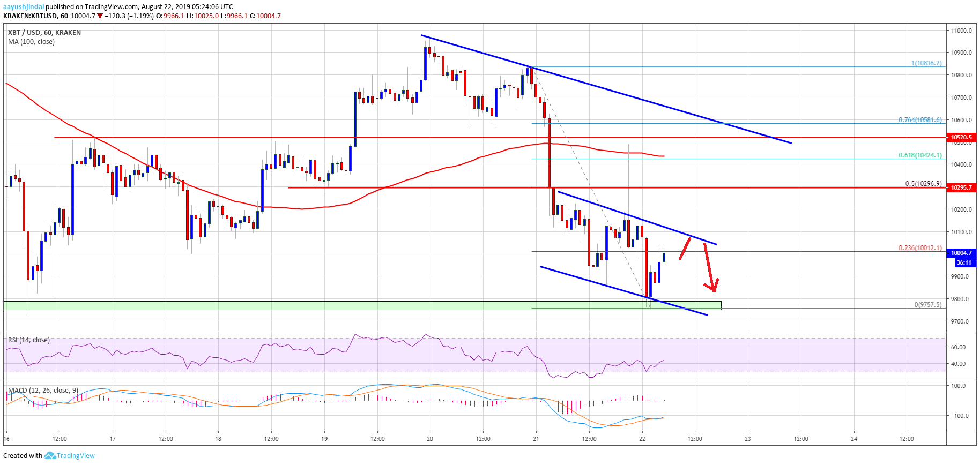Click the 10900.0 price axis label
Screen dimensions: 980x465
click(x=962, y=52)
